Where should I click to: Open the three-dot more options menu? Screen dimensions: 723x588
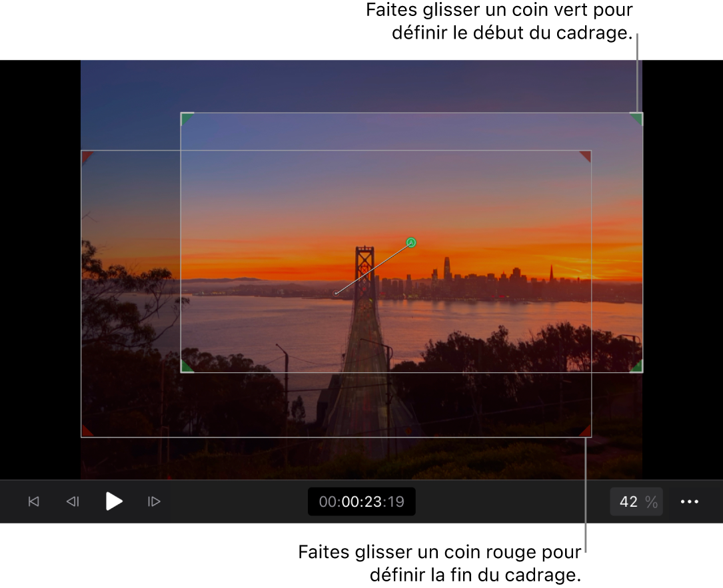point(689,501)
